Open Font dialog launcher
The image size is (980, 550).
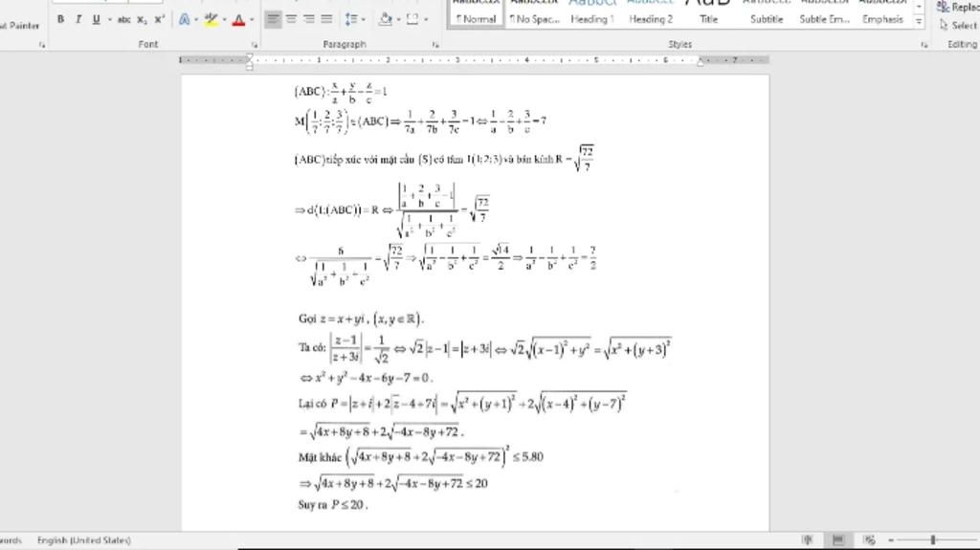[255, 45]
